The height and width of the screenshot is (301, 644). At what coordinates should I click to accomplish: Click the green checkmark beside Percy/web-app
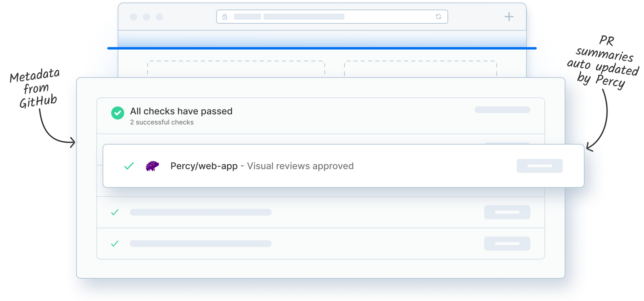click(129, 166)
